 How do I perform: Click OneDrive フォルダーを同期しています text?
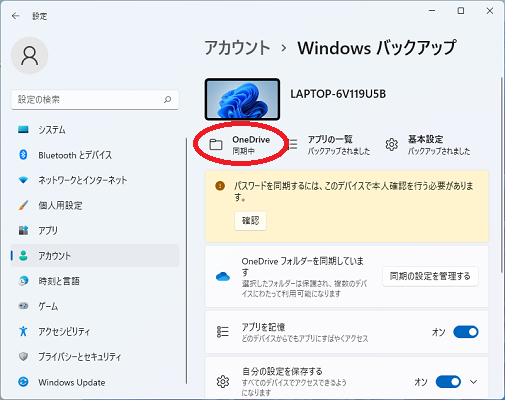(303, 267)
